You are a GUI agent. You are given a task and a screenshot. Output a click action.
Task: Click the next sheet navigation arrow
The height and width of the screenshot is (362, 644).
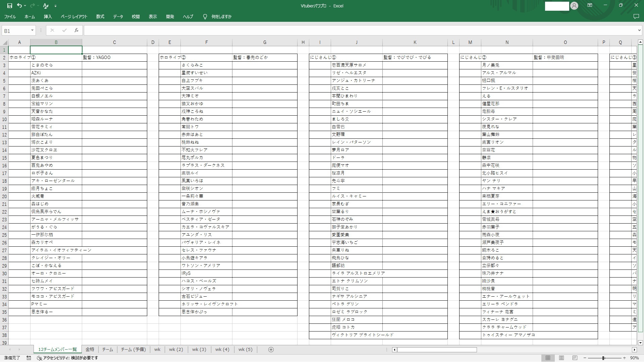[19, 350]
